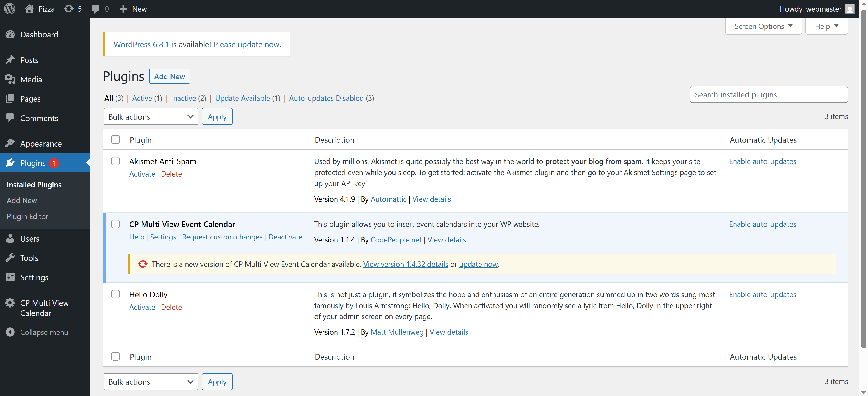Deactivate CP Multi View Event Calendar
Image resolution: width=868 pixels, height=396 pixels.
tap(285, 237)
